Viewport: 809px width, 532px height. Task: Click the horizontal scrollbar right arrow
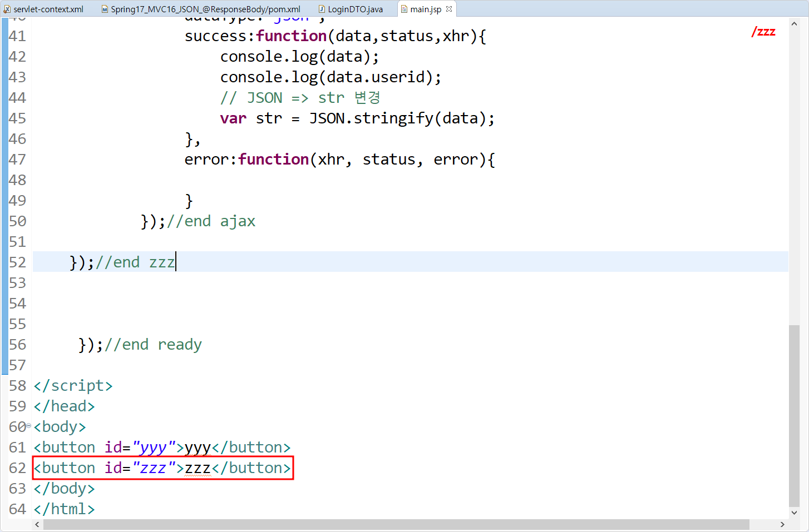click(782, 524)
